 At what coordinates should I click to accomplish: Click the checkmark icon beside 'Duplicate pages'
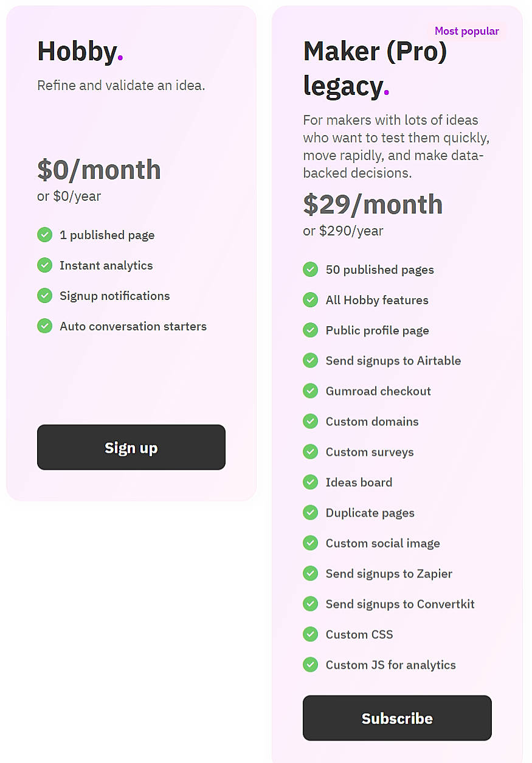click(x=310, y=512)
